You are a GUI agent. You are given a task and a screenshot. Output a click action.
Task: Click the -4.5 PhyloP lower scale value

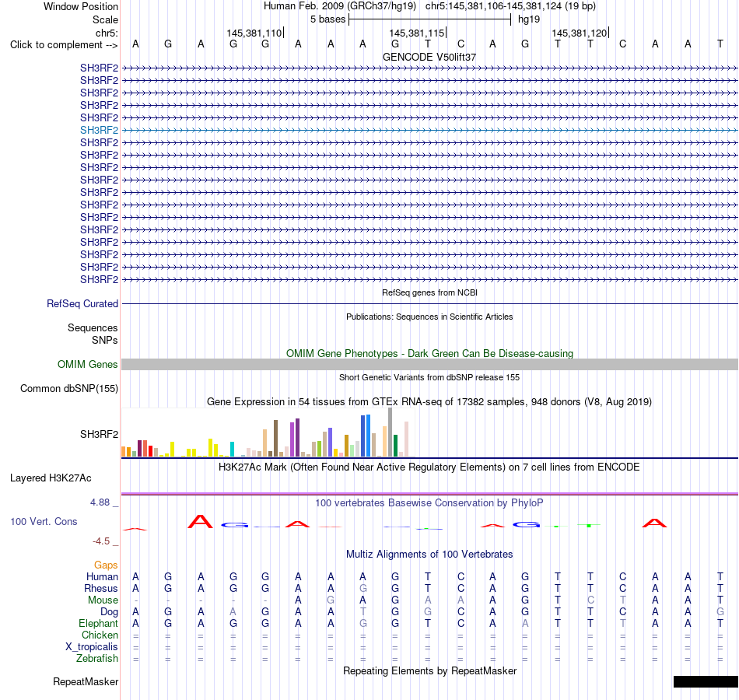[101, 541]
